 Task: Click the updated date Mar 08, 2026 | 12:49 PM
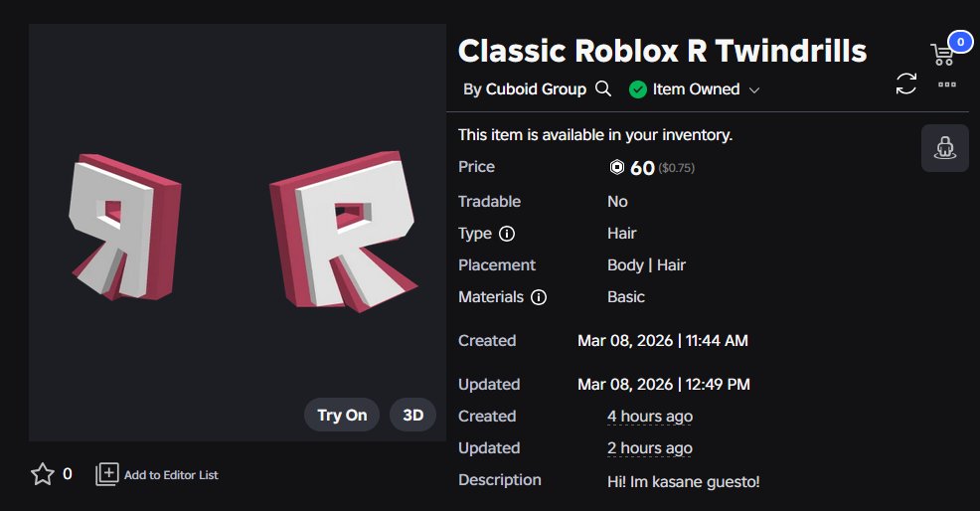[664, 384]
